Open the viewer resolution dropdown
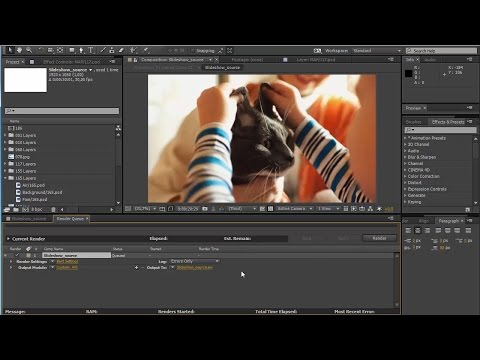The image size is (480, 360). point(242,209)
